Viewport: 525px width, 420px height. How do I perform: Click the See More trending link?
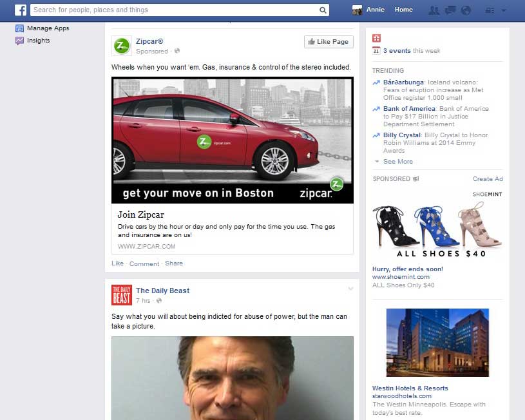(397, 162)
